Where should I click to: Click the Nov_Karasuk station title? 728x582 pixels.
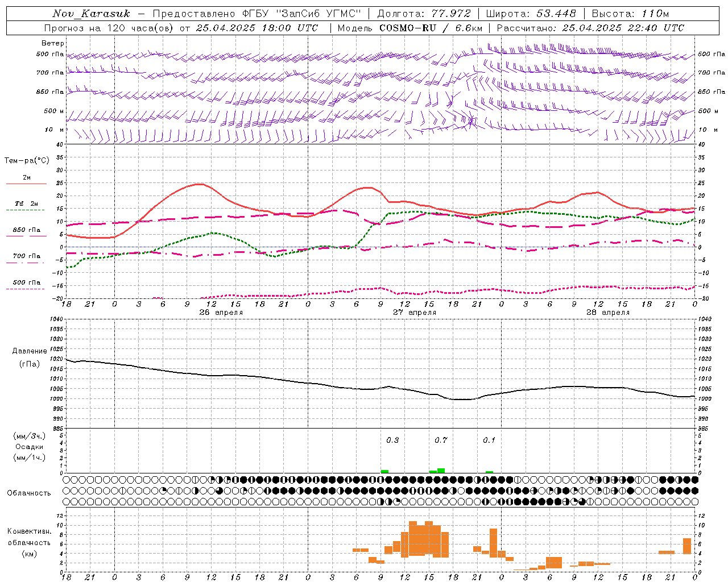[91, 14]
